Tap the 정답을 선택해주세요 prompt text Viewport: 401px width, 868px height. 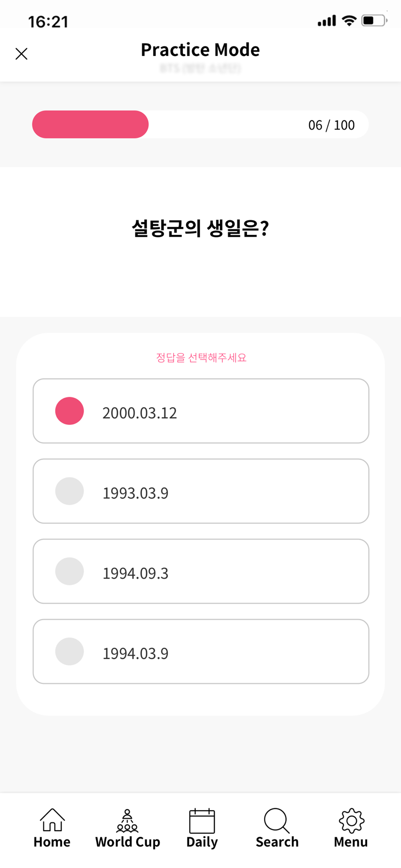pos(201,358)
